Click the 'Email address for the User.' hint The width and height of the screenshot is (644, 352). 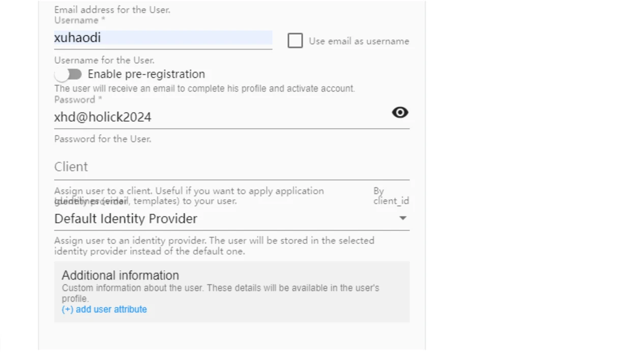tap(112, 10)
